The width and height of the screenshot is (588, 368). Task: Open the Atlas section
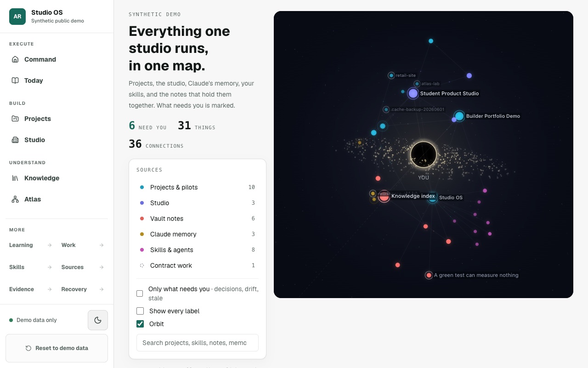57,199
